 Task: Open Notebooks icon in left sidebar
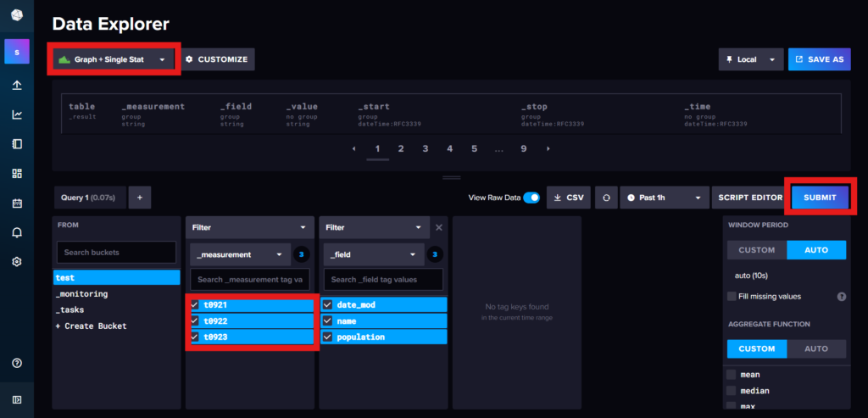click(x=17, y=144)
